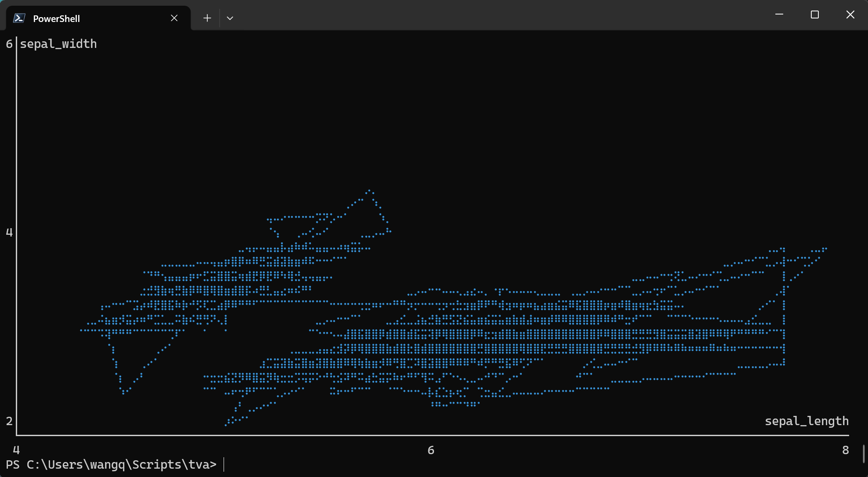The image size is (868, 477).
Task: Click the sepal_length axis label
Action: click(807, 421)
